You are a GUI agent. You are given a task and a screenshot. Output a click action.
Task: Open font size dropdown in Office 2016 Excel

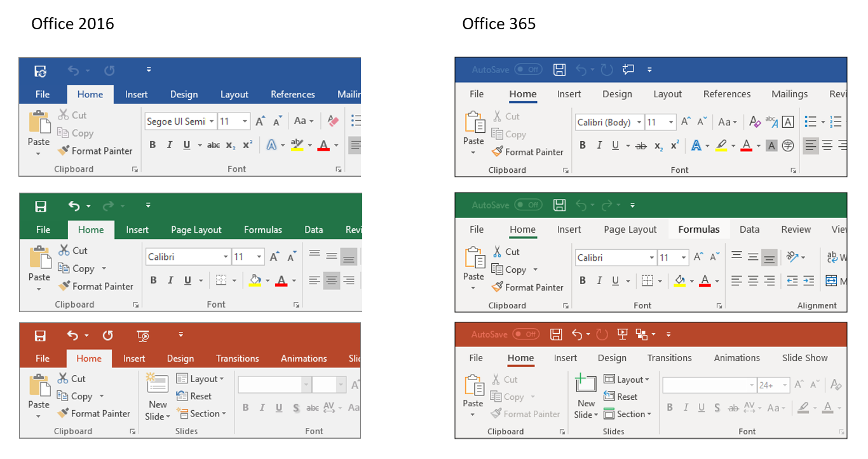pyautogui.click(x=259, y=257)
